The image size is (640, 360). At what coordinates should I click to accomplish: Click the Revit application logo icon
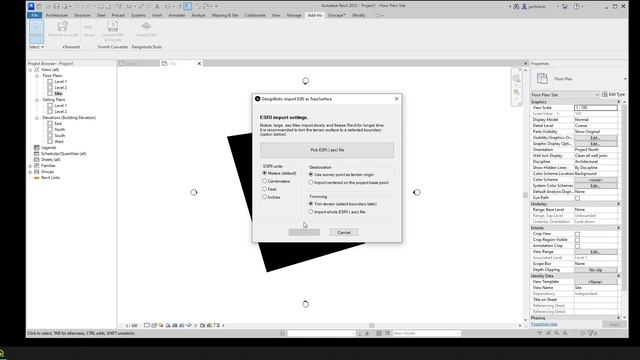click(x=31, y=6)
